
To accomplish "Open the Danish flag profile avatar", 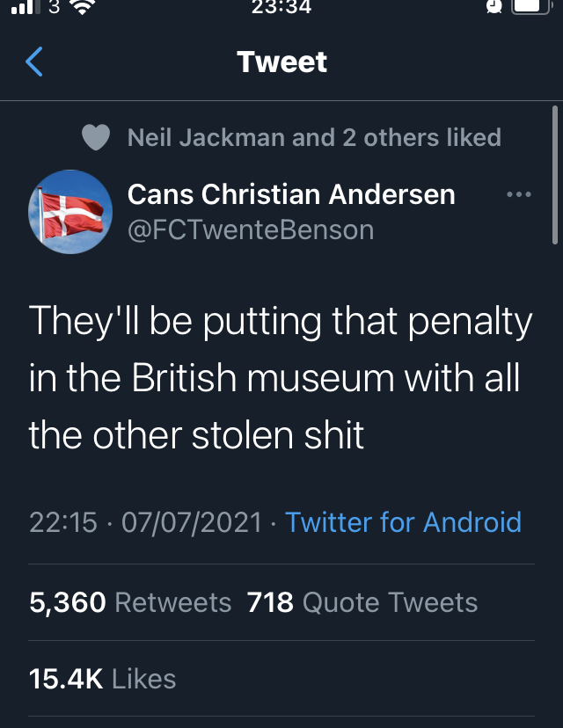I will tap(70, 212).
